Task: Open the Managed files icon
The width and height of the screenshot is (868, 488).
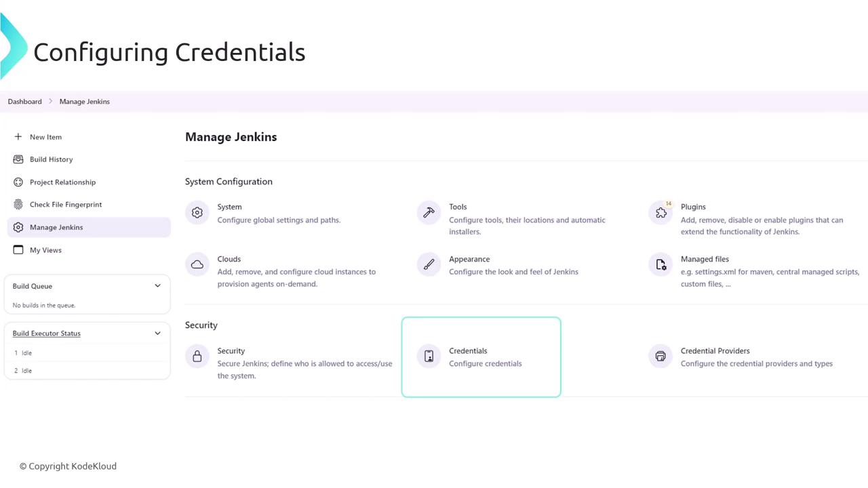Action: click(660, 265)
